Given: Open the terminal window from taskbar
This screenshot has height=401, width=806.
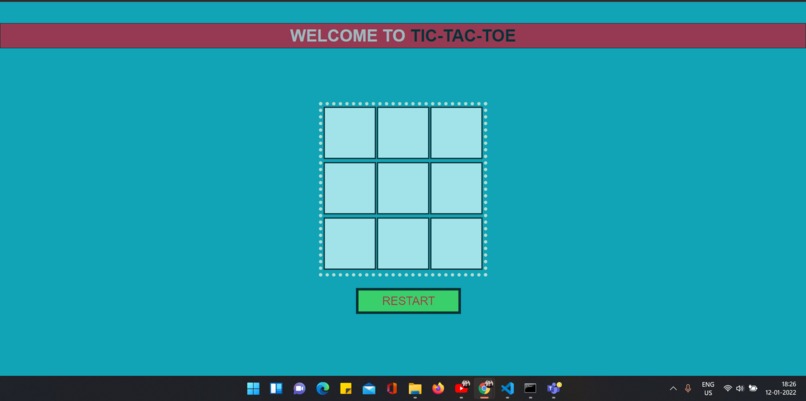Looking at the screenshot, I should tap(530, 389).
